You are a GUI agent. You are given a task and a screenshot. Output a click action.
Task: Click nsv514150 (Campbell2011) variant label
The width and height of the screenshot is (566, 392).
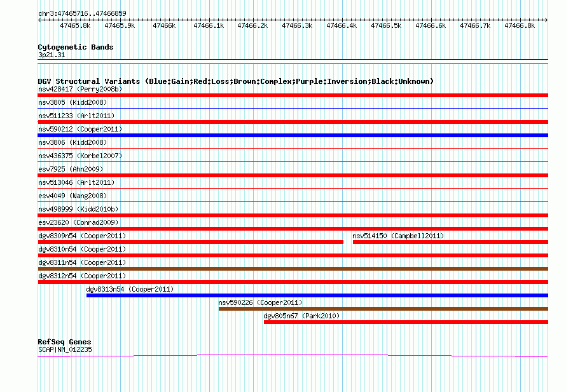point(398,236)
